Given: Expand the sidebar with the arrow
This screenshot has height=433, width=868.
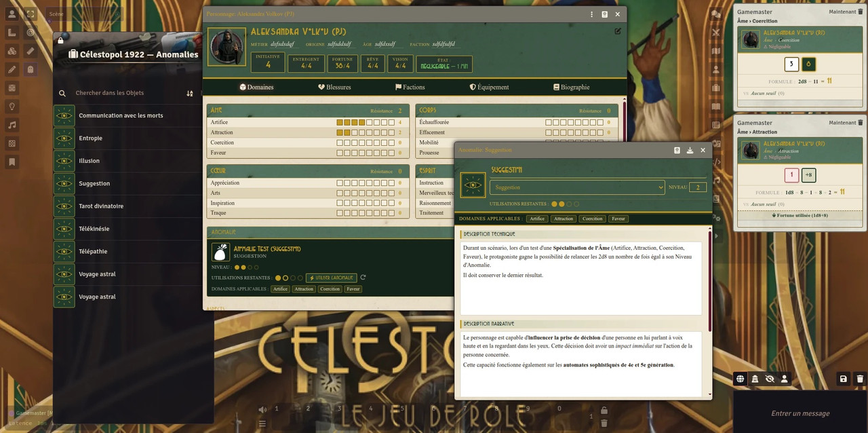Looking at the screenshot, I should click(716, 236).
